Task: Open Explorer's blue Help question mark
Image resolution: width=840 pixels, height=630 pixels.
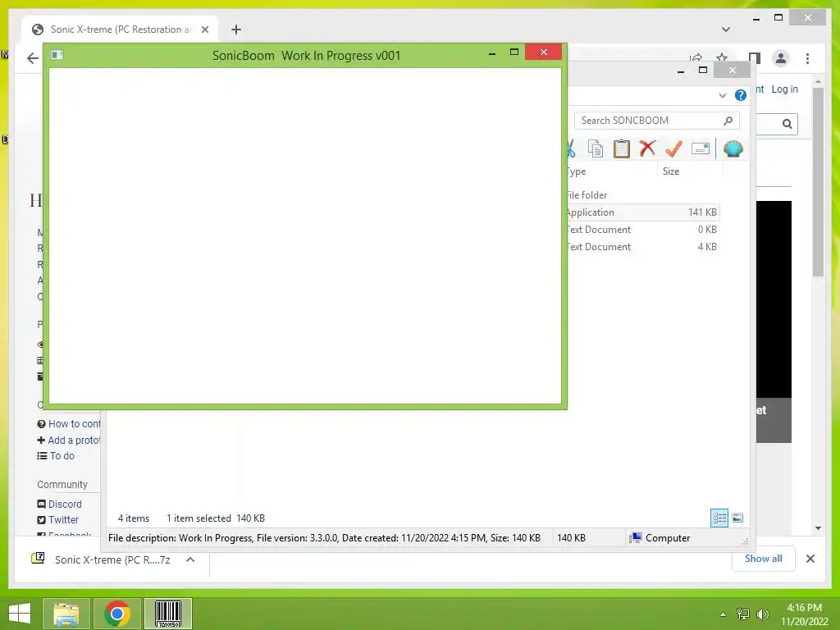Action: pyautogui.click(x=741, y=95)
